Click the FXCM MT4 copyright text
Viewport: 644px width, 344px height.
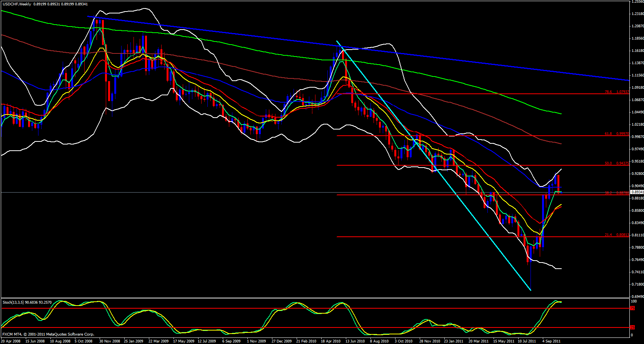coord(48,334)
